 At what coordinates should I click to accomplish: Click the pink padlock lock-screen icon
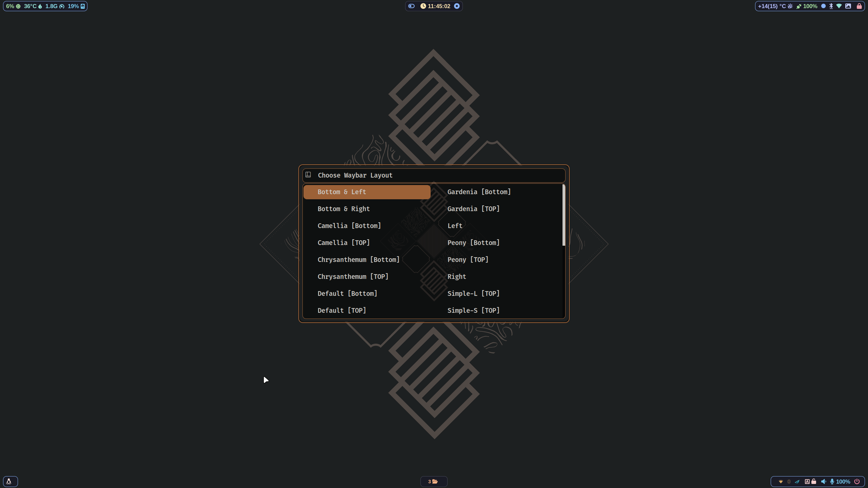pos(859,6)
